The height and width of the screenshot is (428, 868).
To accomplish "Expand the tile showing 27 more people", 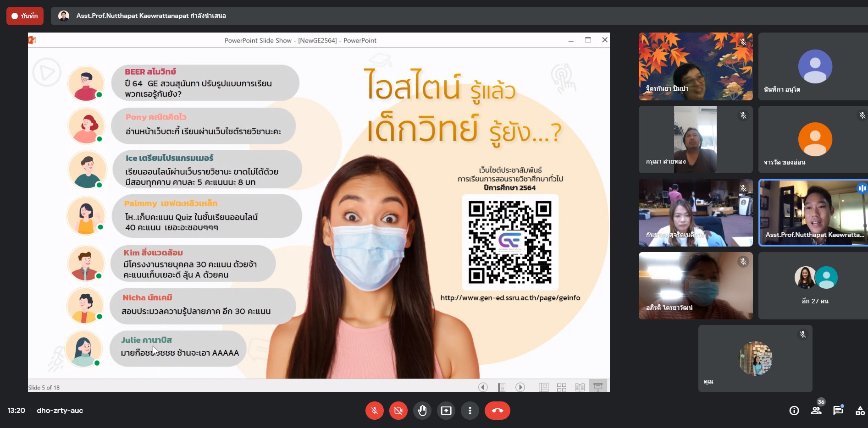I will point(815,285).
